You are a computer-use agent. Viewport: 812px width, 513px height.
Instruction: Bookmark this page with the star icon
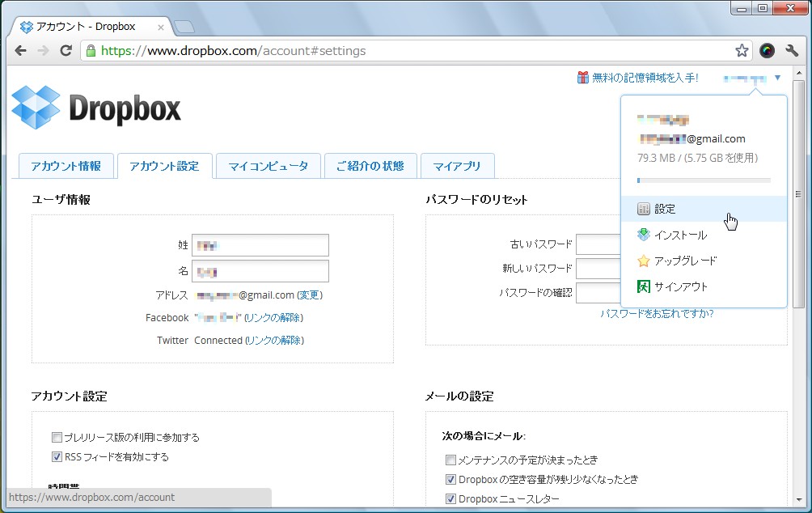pyautogui.click(x=742, y=51)
